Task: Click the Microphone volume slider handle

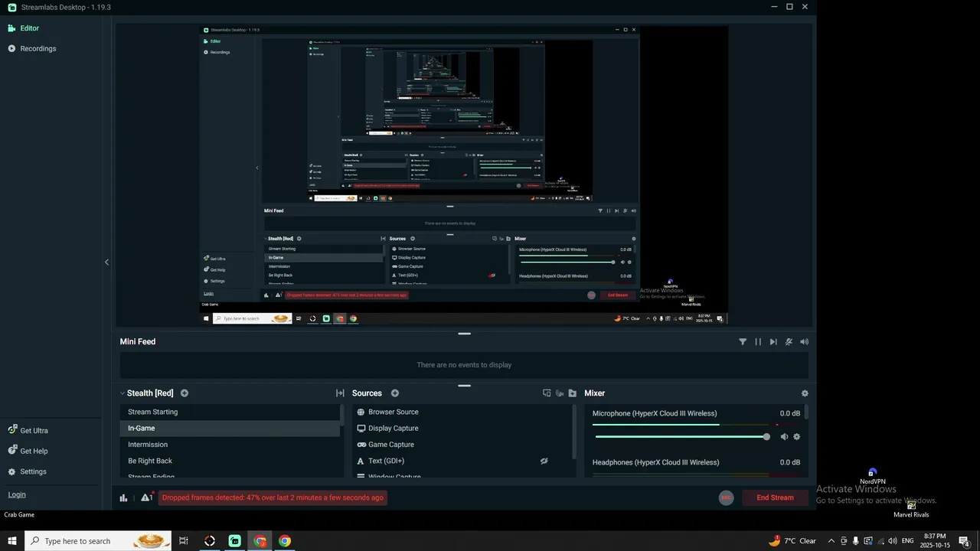Action: click(766, 437)
